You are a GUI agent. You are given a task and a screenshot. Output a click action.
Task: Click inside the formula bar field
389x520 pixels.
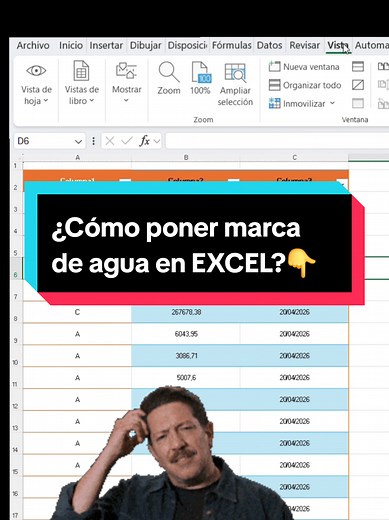tap(277, 141)
